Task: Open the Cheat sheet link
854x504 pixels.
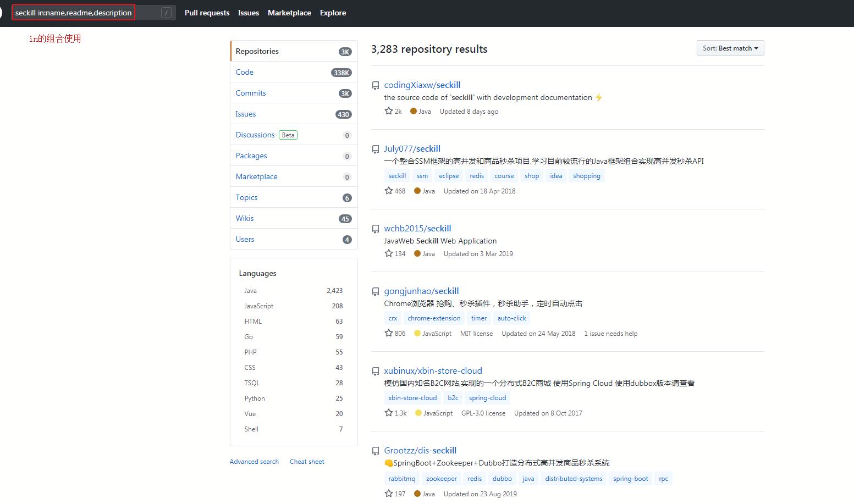Action: pos(307,462)
